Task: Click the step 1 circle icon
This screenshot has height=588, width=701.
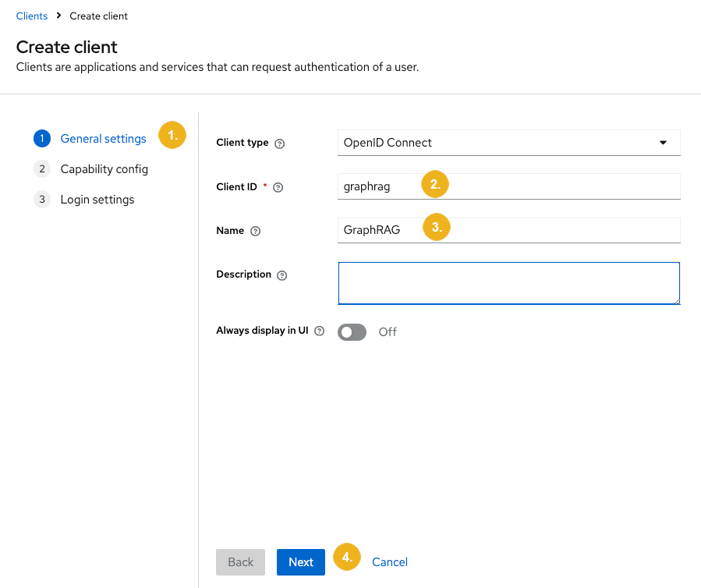Action: pyautogui.click(x=42, y=139)
